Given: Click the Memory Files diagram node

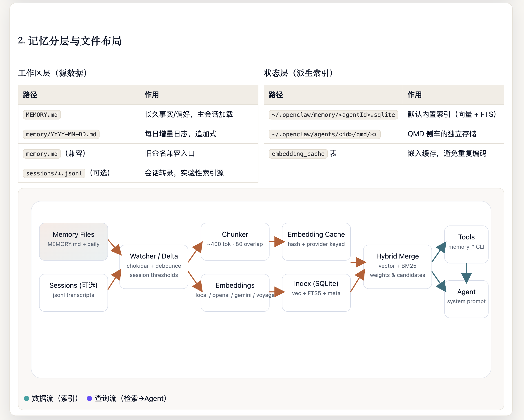Looking at the screenshot, I should 73,241.
